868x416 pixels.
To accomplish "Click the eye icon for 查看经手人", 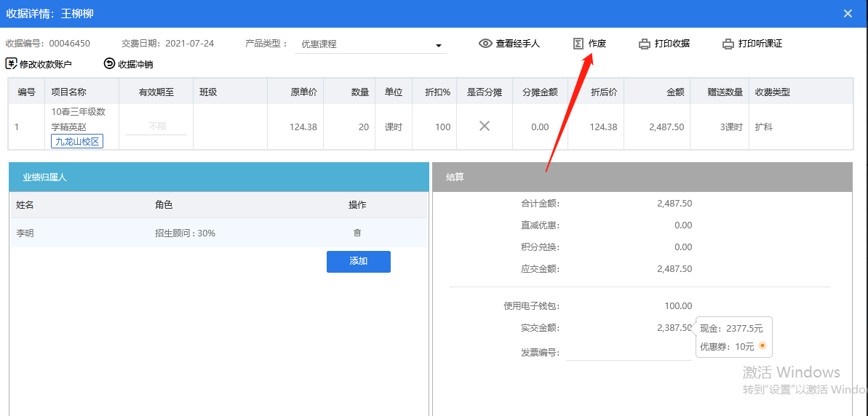I will pyautogui.click(x=485, y=44).
